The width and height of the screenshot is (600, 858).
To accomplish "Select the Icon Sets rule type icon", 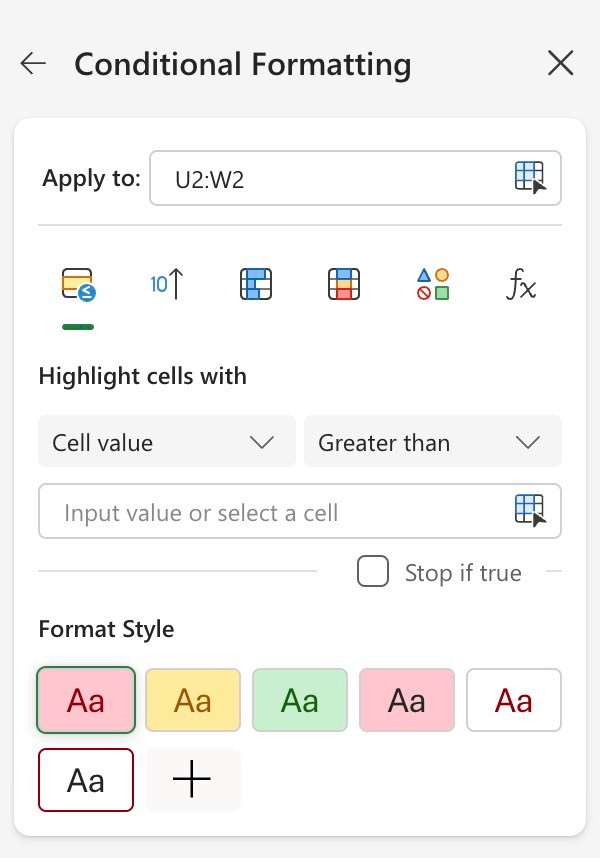I will click(433, 284).
